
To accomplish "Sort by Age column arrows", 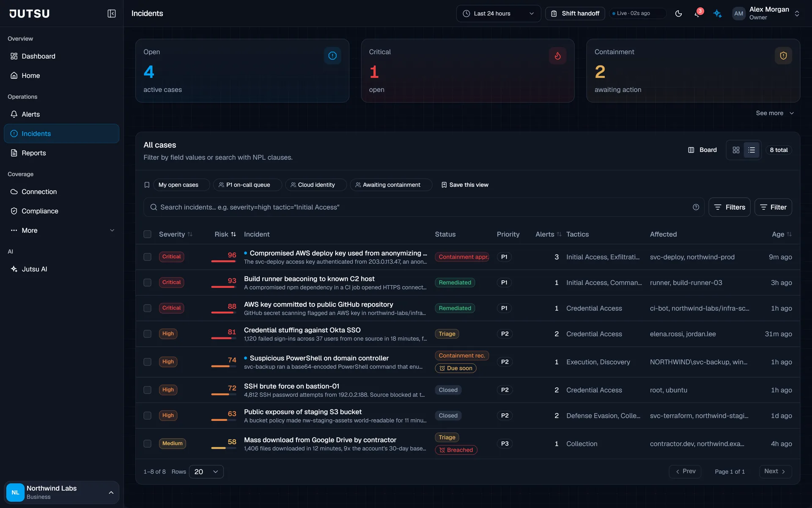I will coord(789,234).
